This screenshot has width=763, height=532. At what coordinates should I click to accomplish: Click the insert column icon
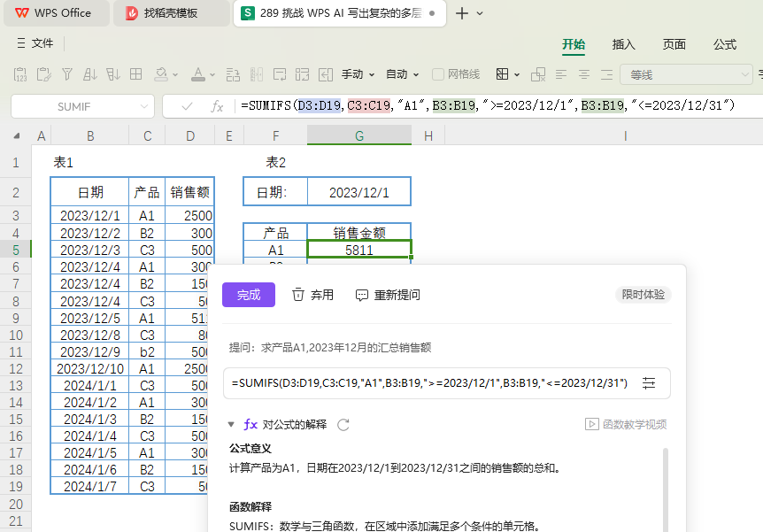(x=257, y=74)
